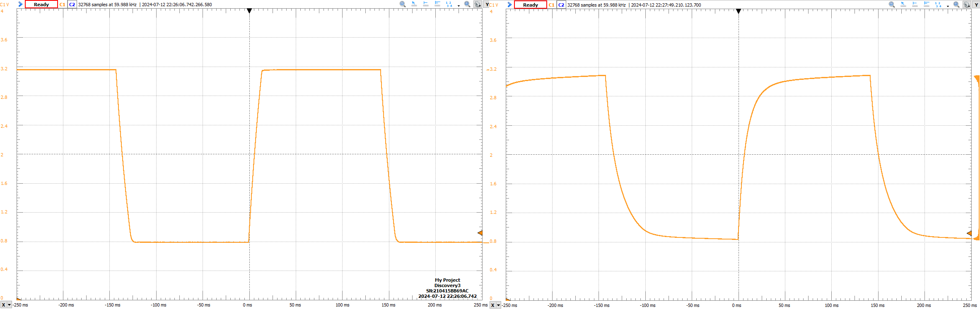Select channel C2 label in the right plot

tap(561, 5)
